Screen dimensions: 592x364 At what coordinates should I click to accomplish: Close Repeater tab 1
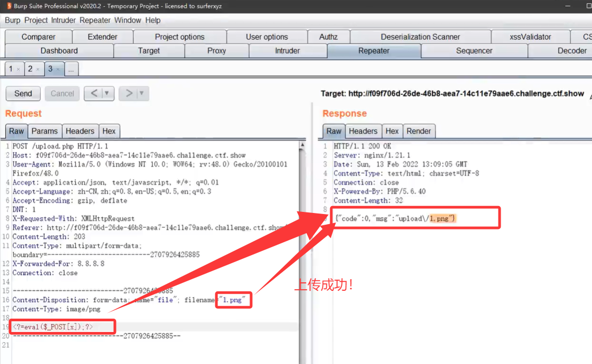tap(18, 69)
